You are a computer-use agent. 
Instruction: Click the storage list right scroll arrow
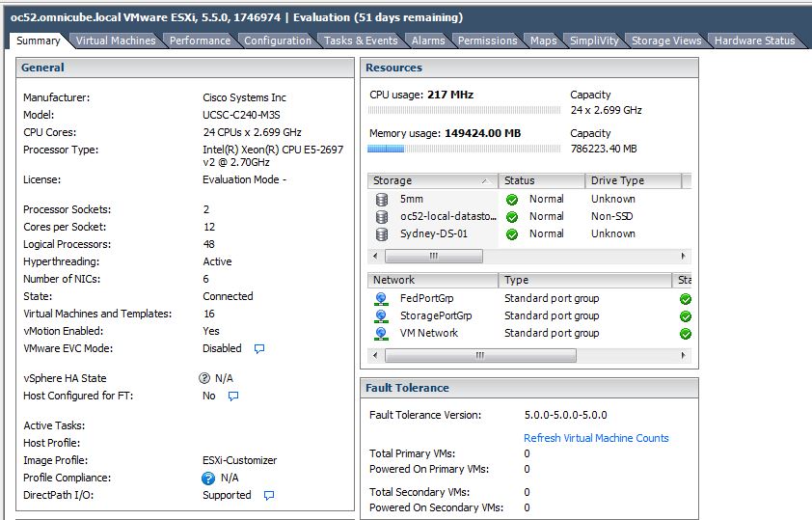684,256
